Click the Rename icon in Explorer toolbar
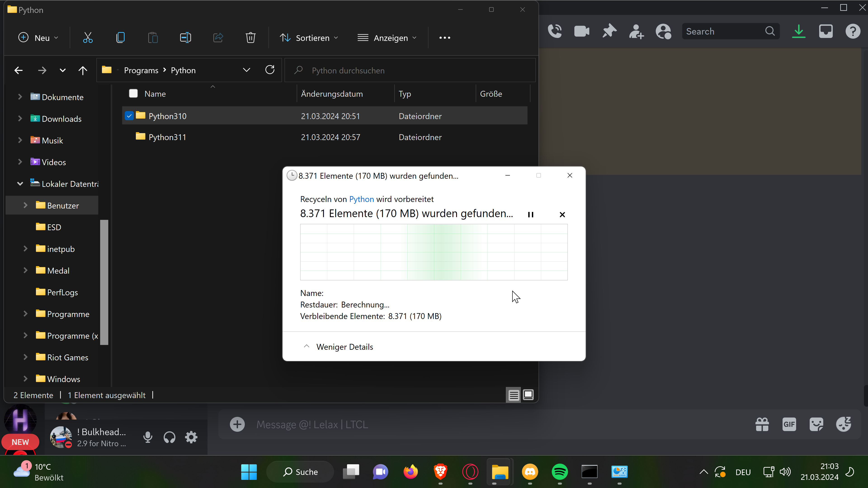868x488 pixels. [185, 38]
